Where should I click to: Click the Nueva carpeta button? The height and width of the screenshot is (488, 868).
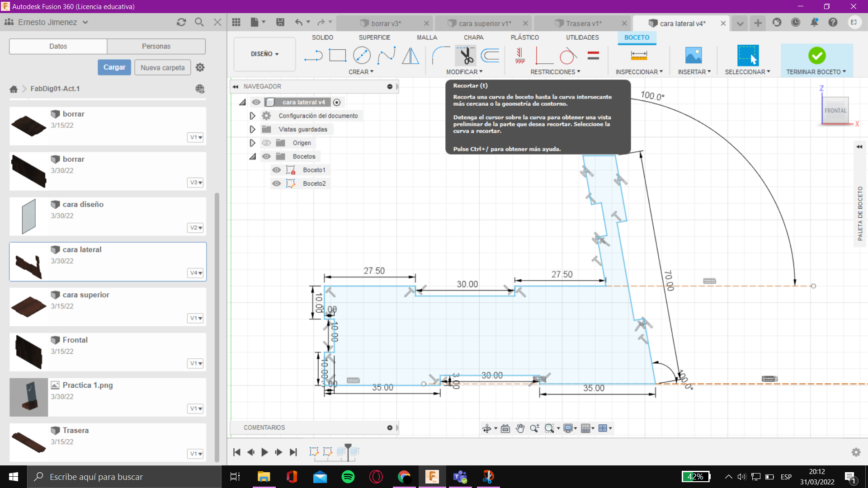coord(162,67)
